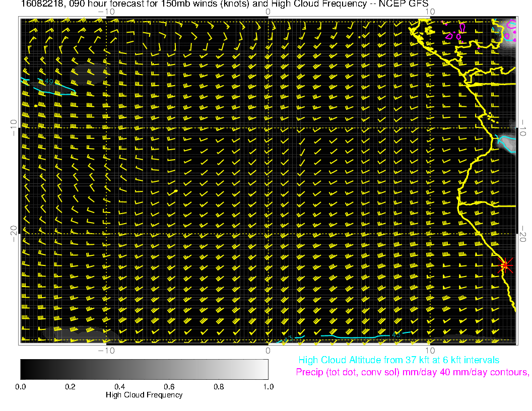This screenshot has width=532, height=411.
Task: Click the colorbar tick value 0.2
Action: point(70,387)
